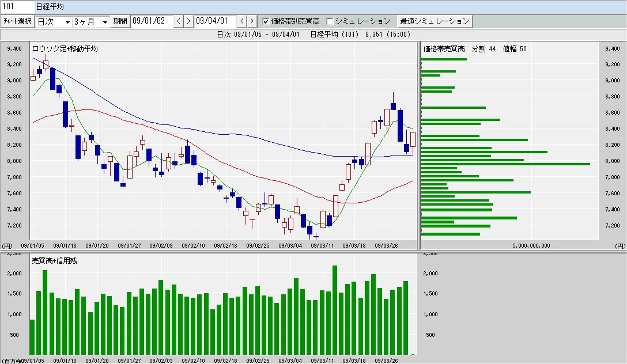Disable the 価格帯別売買高 checkbox
627x364 pixels.
[266, 21]
